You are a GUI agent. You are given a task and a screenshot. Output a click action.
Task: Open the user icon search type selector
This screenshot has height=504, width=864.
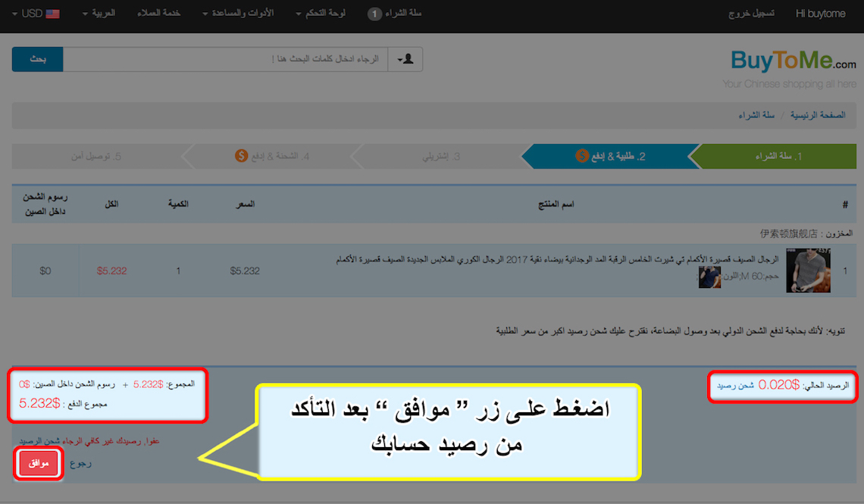tap(405, 60)
